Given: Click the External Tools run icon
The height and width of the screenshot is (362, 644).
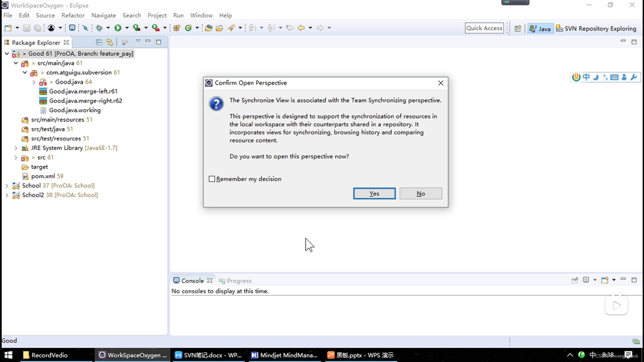Looking at the screenshot, I should 155,28.
